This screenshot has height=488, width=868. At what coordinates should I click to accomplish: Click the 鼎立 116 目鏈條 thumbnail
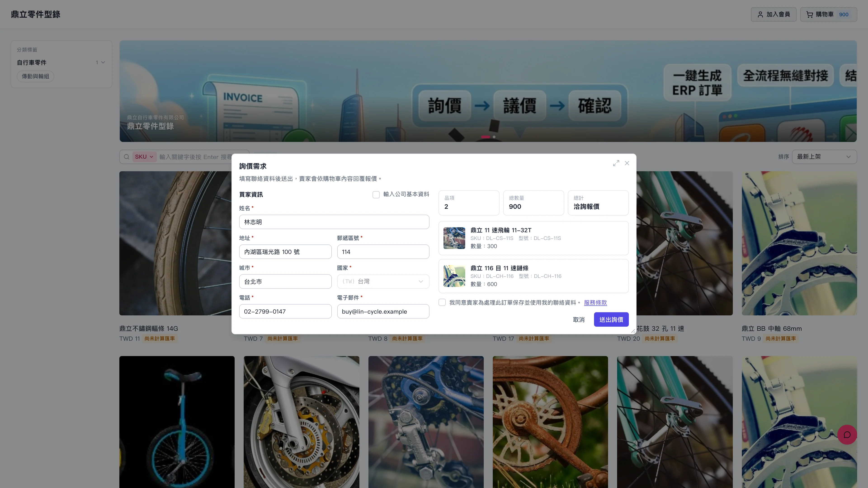click(454, 276)
